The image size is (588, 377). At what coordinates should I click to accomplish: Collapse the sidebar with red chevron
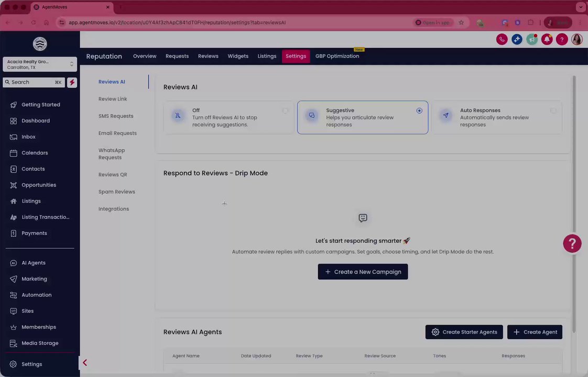click(x=85, y=363)
